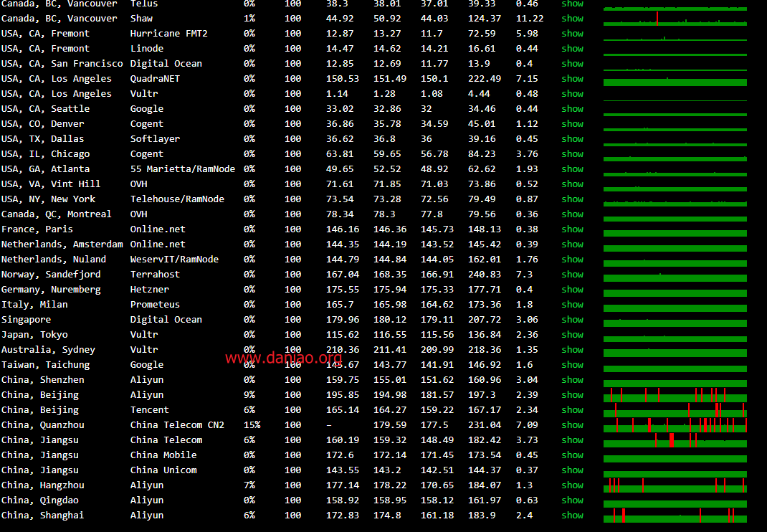Image resolution: width=767 pixels, height=532 pixels.
Task: Open show for Taichung Google
Action: tap(572, 365)
